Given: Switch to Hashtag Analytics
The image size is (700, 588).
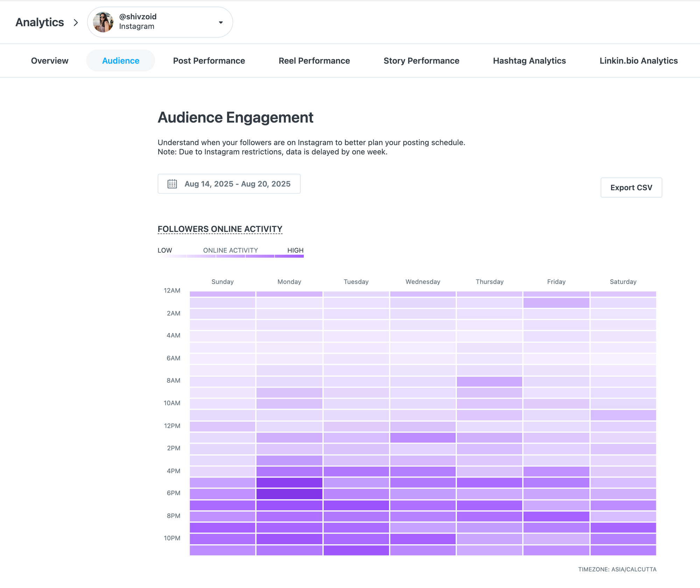Looking at the screenshot, I should [x=529, y=61].
